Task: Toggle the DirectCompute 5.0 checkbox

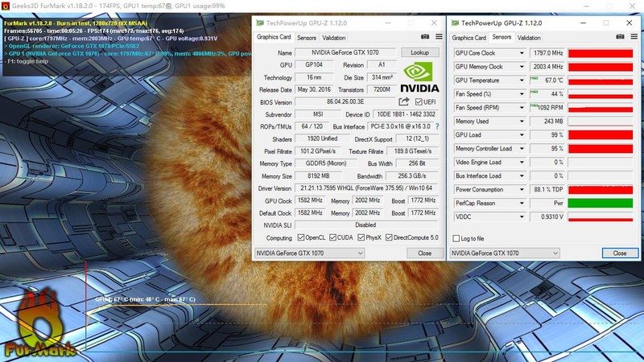Action: point(389,237)
